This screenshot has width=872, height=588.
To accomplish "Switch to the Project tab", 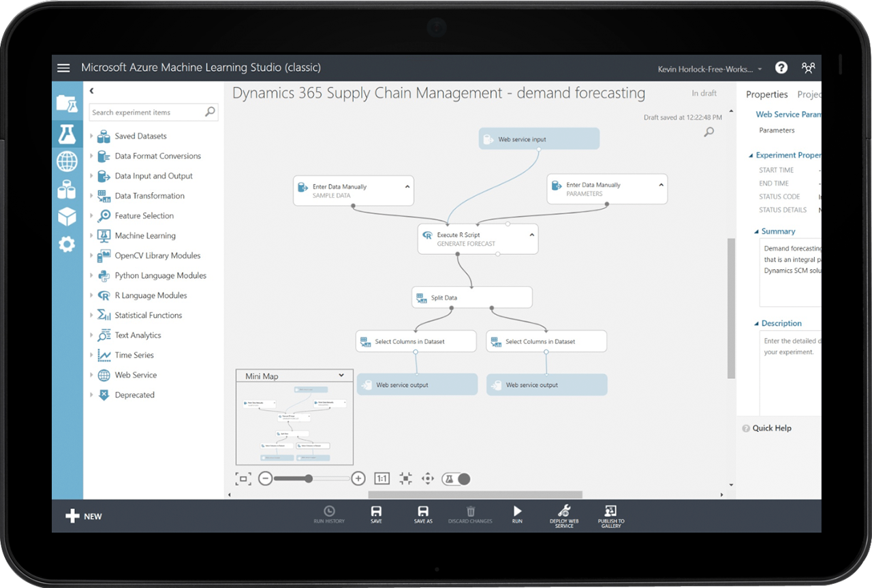I will pos(809,95).
